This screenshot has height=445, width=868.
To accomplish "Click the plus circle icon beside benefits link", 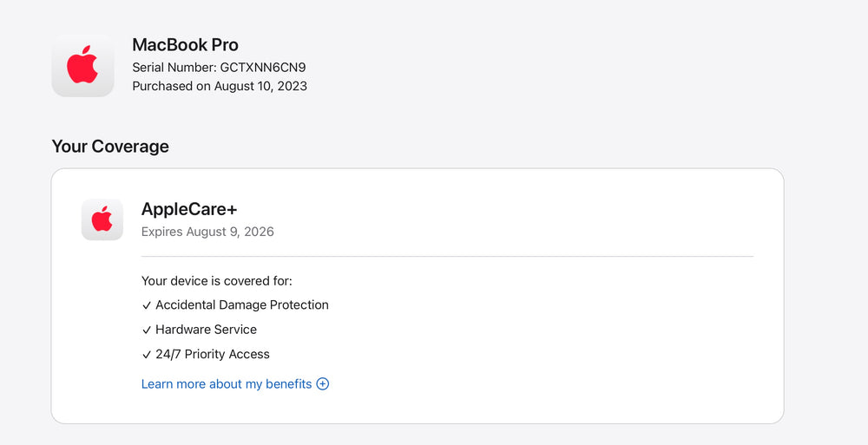I will [322, 383].
